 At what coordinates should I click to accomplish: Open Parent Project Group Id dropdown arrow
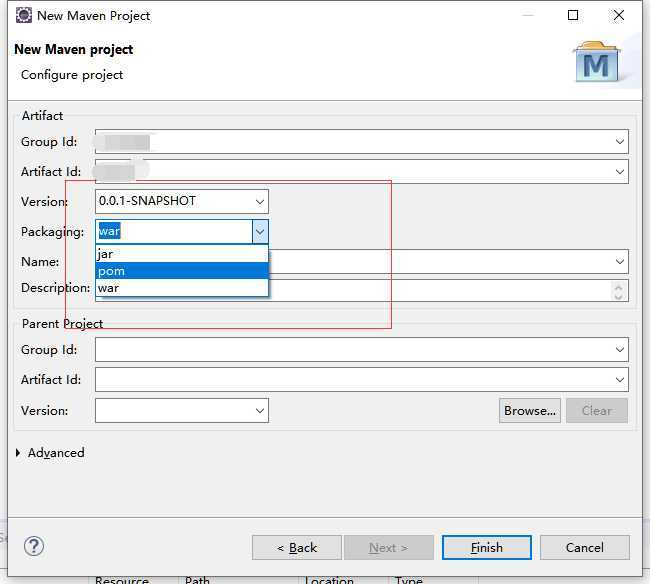620,349
